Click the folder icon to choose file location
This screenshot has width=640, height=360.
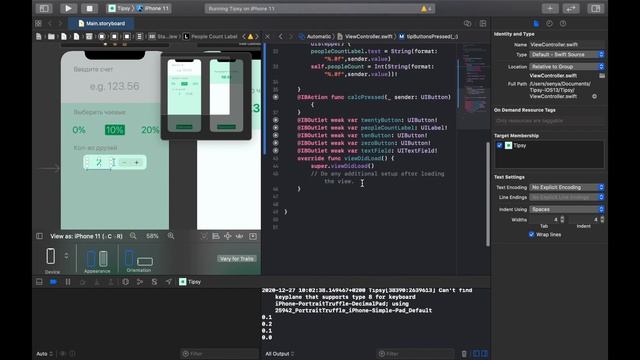pyautogui.click(x=602, y=76)
